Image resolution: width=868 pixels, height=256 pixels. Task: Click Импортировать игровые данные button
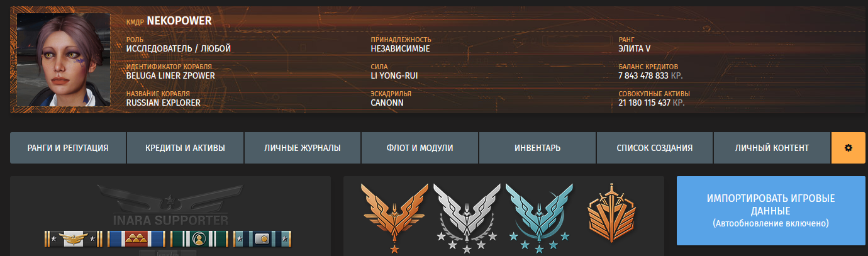point(771,210)
